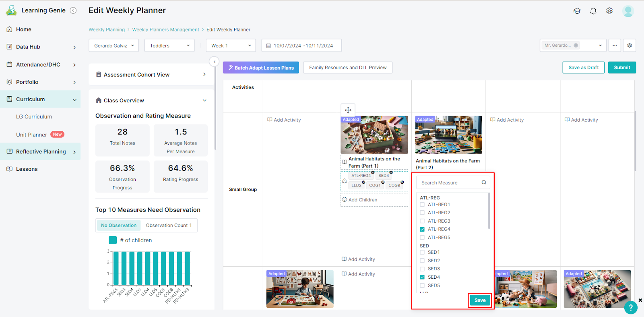Screen dimensions: 644x317
Task: Click the measures icon beside the ATL-REG4 tags
Action: coord(345,181)
